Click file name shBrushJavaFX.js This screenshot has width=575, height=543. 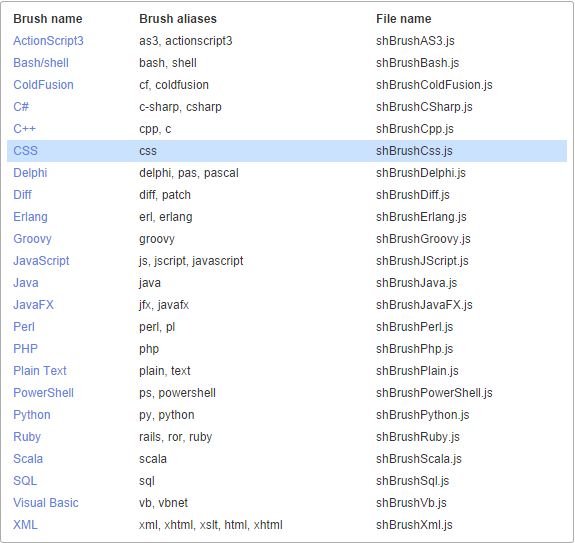tap(424, 305)
